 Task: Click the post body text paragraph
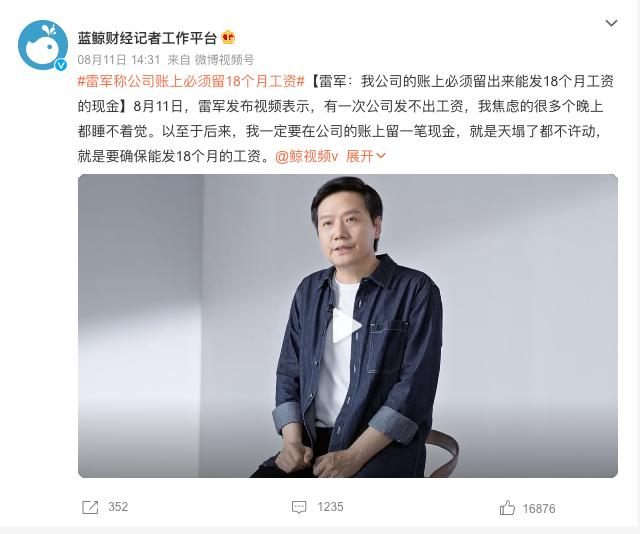click(x=346, y=118)
